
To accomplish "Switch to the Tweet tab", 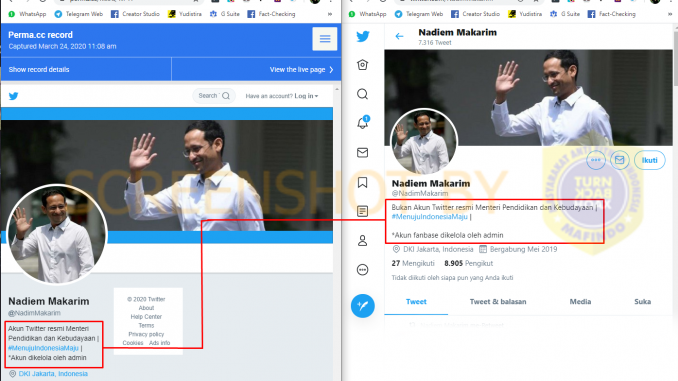I will [x=416, y=302].
